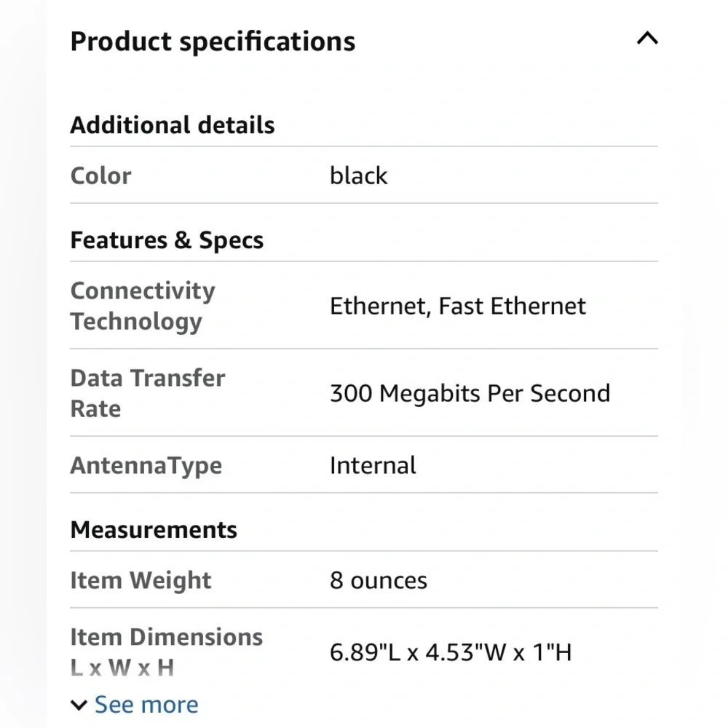Click the Measurements heading
The height and width of the screenshot is (728, 728).
[x=154, y=529]
